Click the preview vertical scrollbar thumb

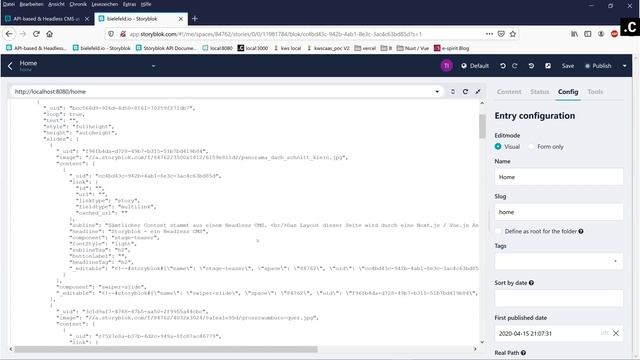coord(482,126)
